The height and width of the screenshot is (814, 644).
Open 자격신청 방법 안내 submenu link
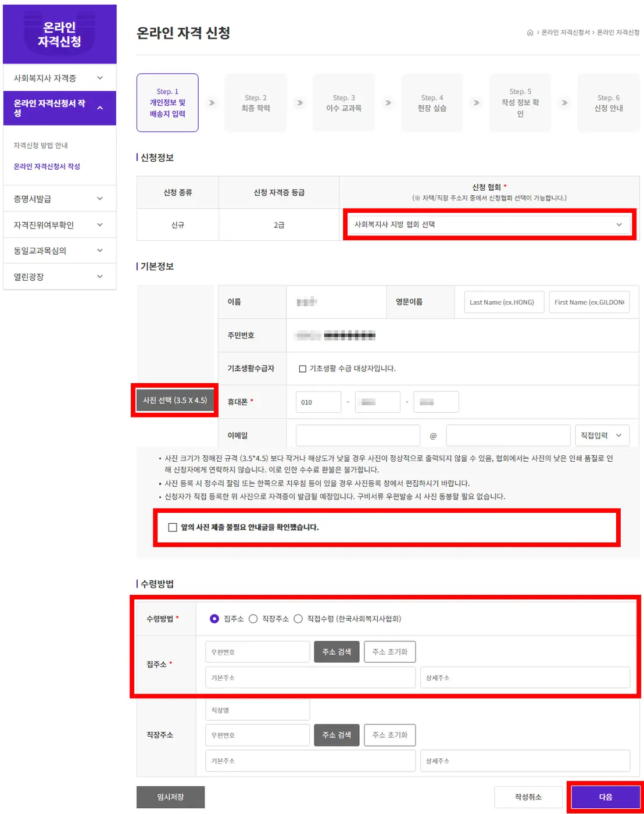coord(41,145)
